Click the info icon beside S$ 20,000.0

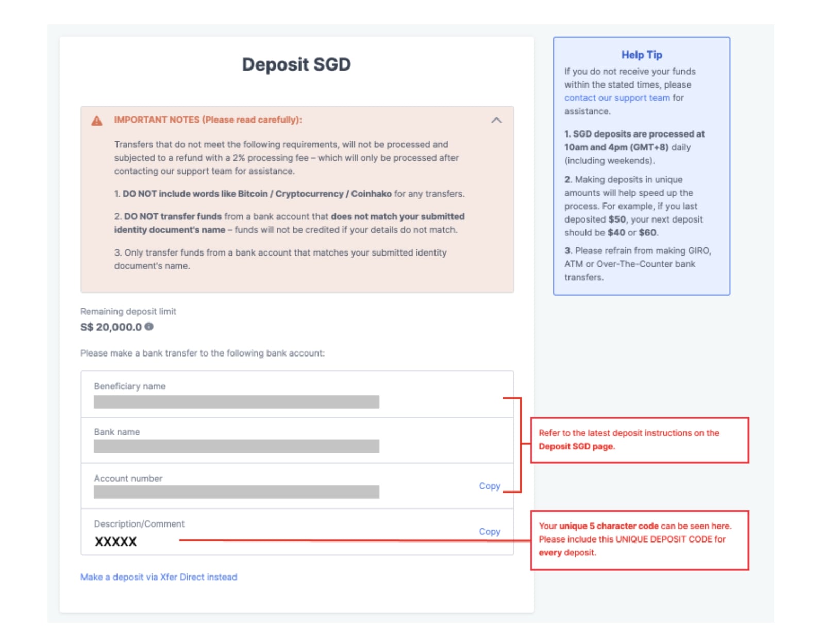(149, 326)
